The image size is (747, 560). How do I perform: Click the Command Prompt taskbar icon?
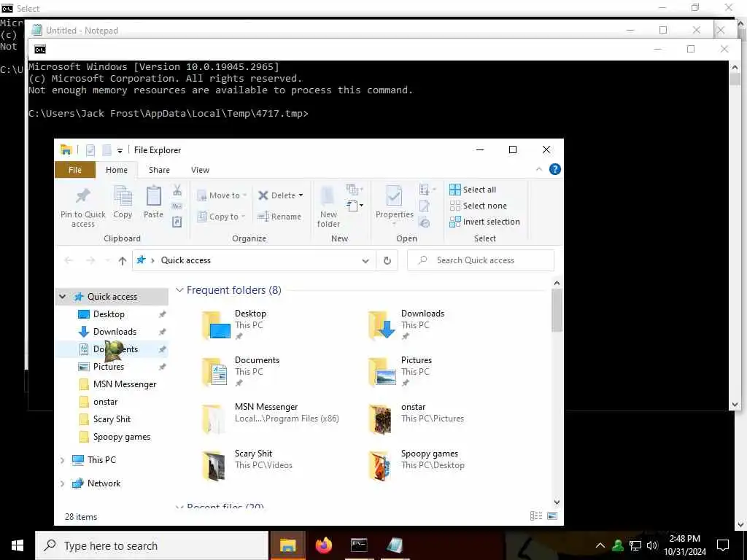[359, 545]
